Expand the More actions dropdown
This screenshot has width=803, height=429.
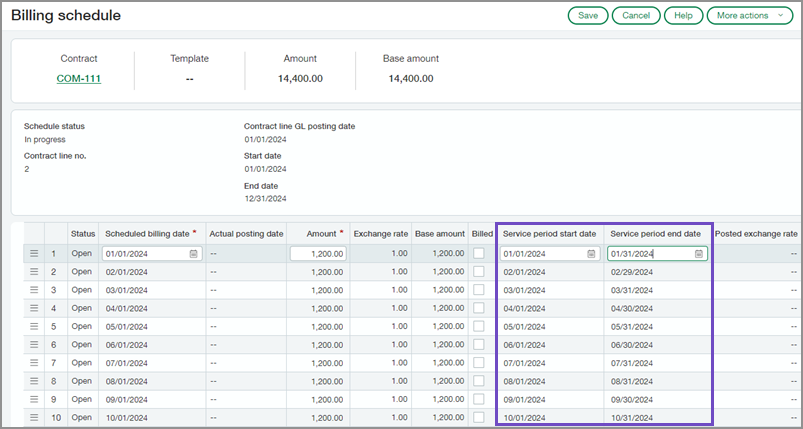click(749, 15)
